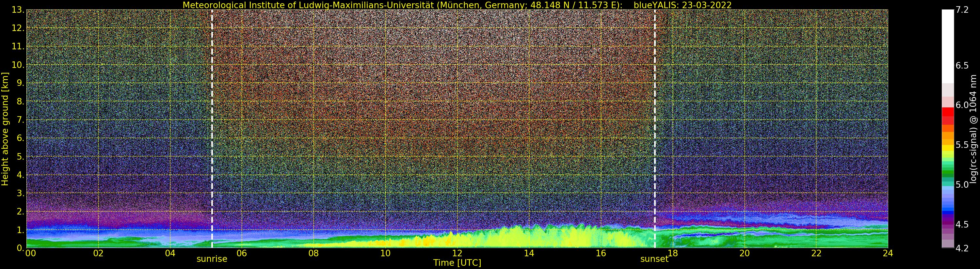Viewport: 980px width, 269px height.
Task: Click the '06' time tick label
Action: point(242,253)
